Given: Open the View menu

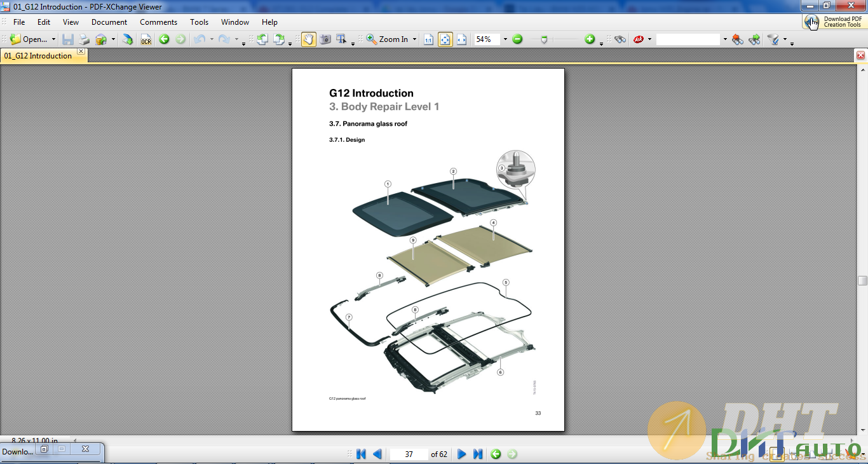Looking at the screenshot, I should (x=71, y=22).
